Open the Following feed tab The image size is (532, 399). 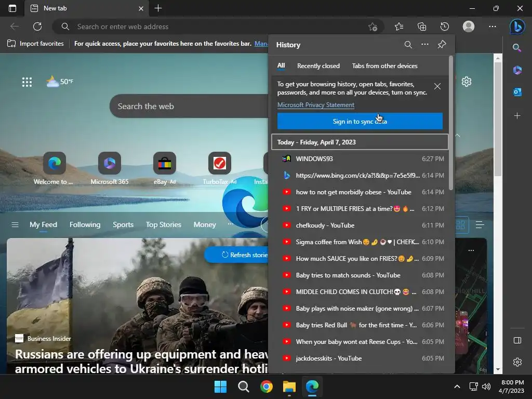(x=85, y=224)
